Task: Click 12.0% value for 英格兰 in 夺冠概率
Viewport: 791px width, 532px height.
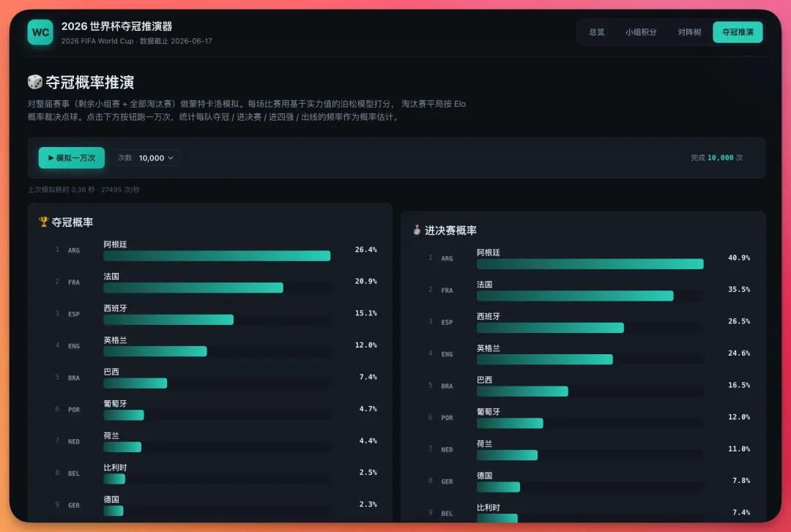Action: tap(365, 345)
